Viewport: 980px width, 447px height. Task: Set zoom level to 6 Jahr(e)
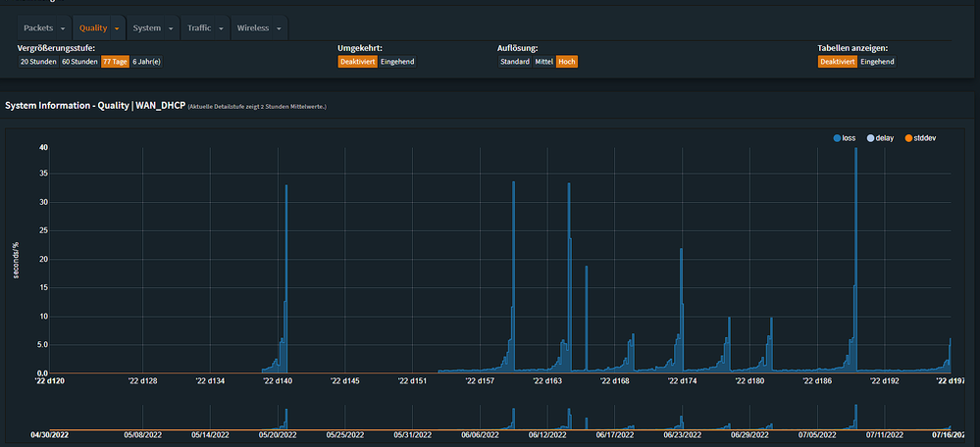click(146, 62)
